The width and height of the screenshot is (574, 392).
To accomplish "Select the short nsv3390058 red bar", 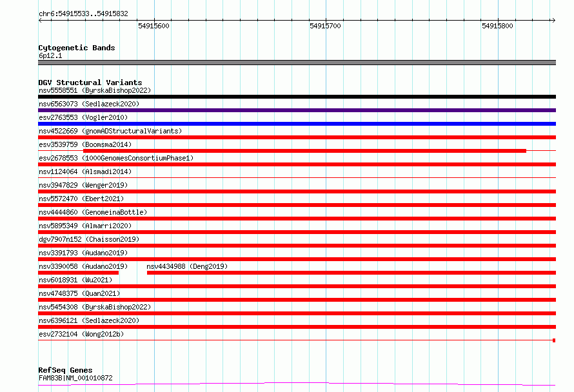I will pos(78,273).
